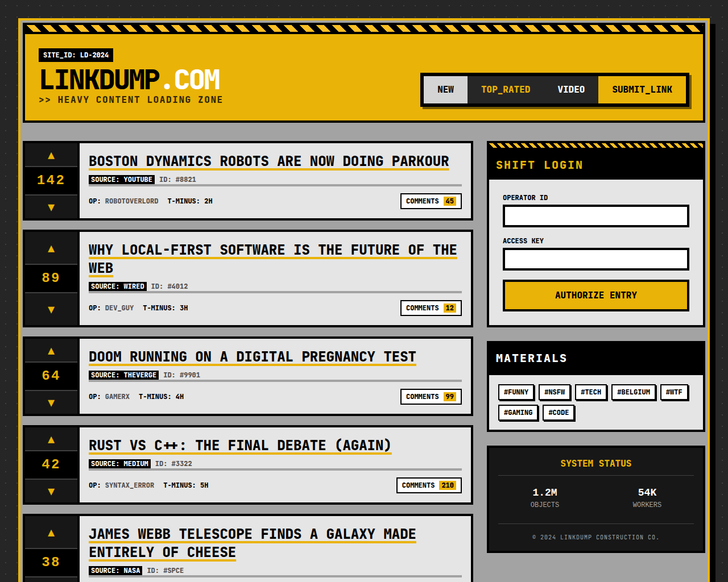This screenshot has width=728, height=582.
Task: Upvote the Rust vs C++ post
Action: [51, 440]
